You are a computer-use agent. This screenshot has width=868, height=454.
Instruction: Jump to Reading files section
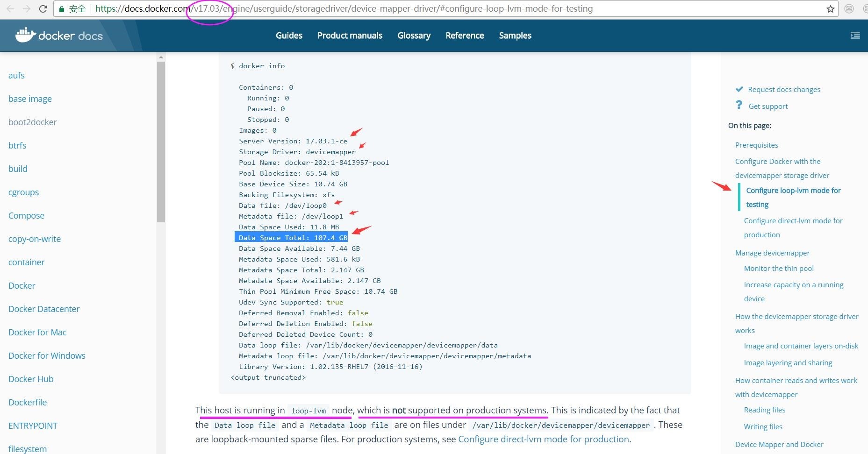tap(765, 410)
